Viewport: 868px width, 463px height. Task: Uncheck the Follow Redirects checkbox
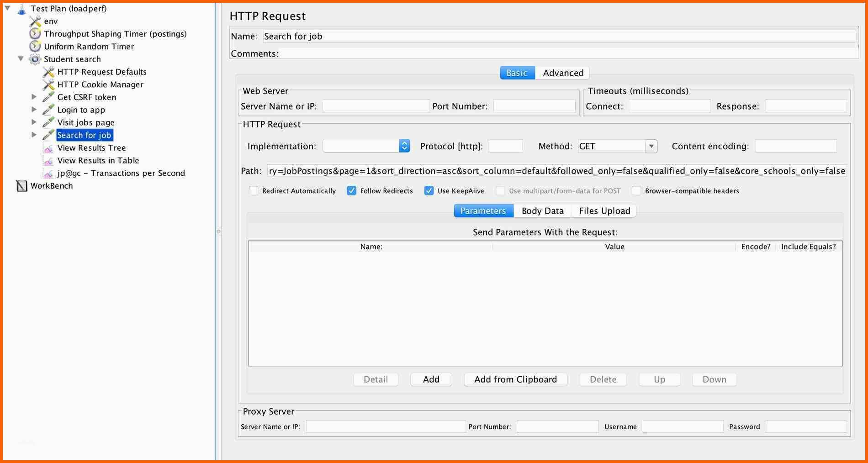tap(351, 191)
